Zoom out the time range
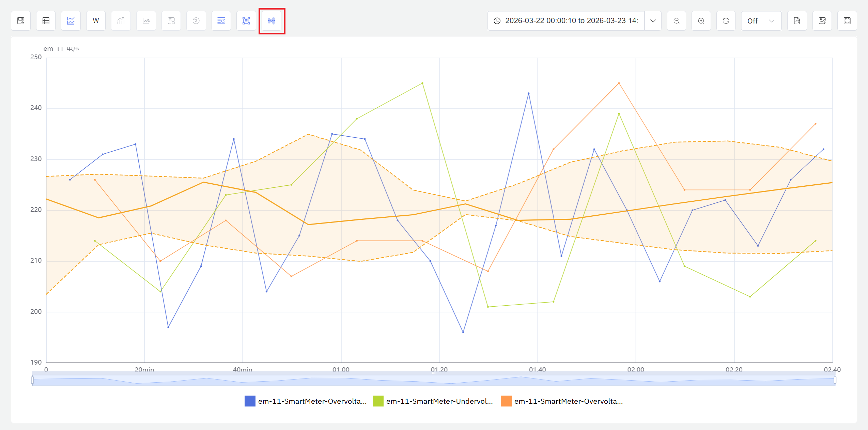Viewport: 868px width, 430px height. pyautogui.click(x=677, y=21)
